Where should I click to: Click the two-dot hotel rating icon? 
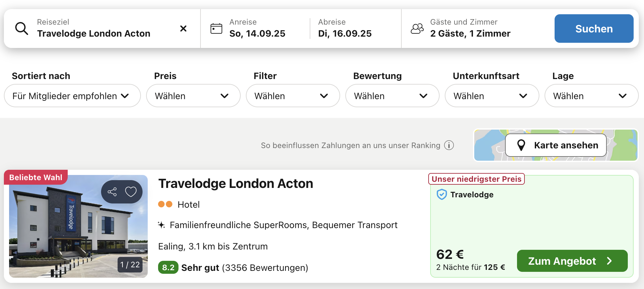pos(165,204)
